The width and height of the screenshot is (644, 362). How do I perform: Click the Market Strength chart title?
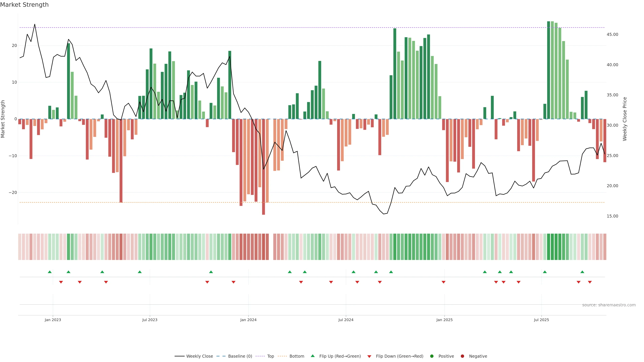[24, 5]
